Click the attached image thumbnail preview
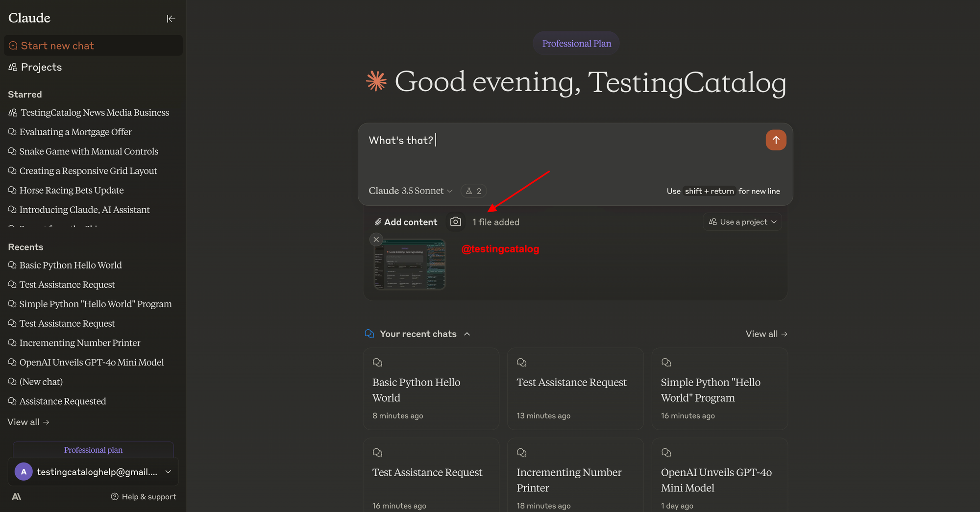The height and width of the screenshot is (512, 980). coord(410,264)
